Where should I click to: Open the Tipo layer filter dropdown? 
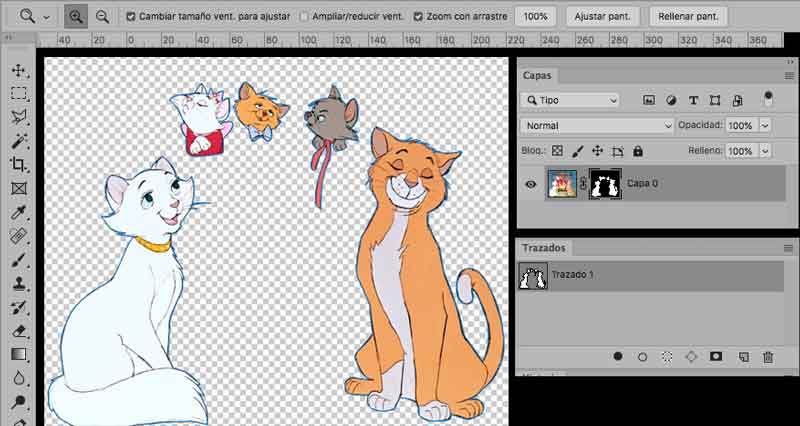click(x=569, y=101)
